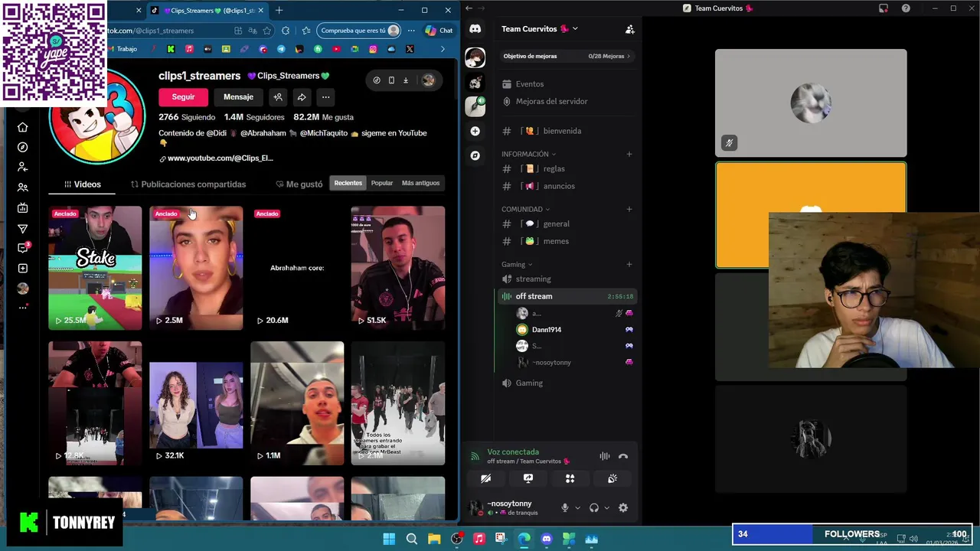This screenshot has height=551, width=980.
Task: Select Recientes sort option
Action: point(348,183)
